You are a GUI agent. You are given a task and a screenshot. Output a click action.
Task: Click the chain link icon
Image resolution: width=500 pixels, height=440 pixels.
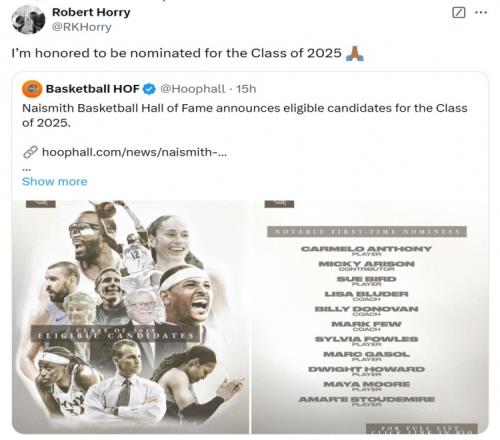click(30, 152)
